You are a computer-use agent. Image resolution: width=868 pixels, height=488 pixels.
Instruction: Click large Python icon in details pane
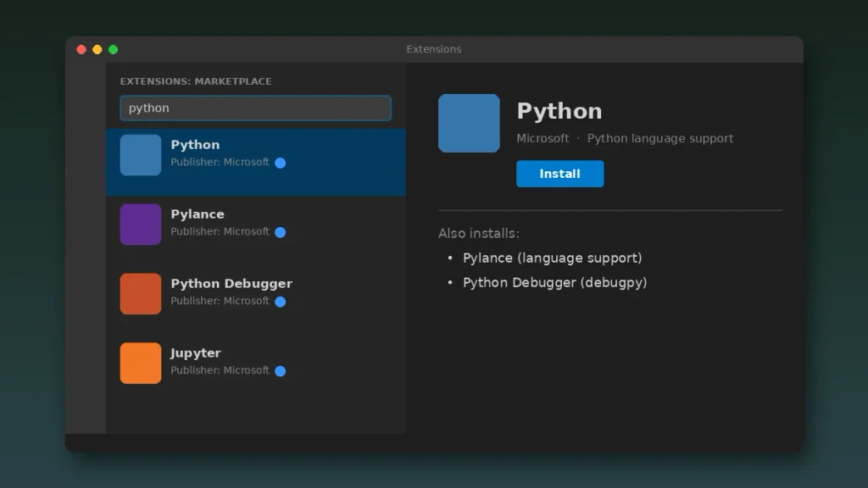click(x=469, y=123)
